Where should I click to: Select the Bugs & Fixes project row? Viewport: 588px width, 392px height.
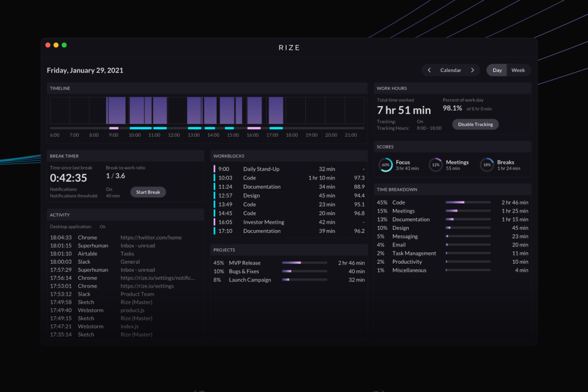[x=289, y=271]
